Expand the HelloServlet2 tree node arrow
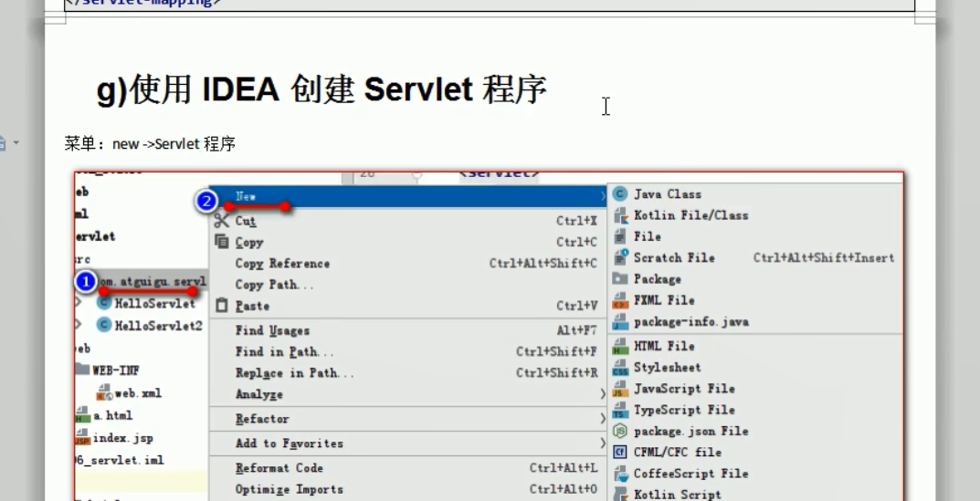 pyautogui.click(x=79, y=325)
